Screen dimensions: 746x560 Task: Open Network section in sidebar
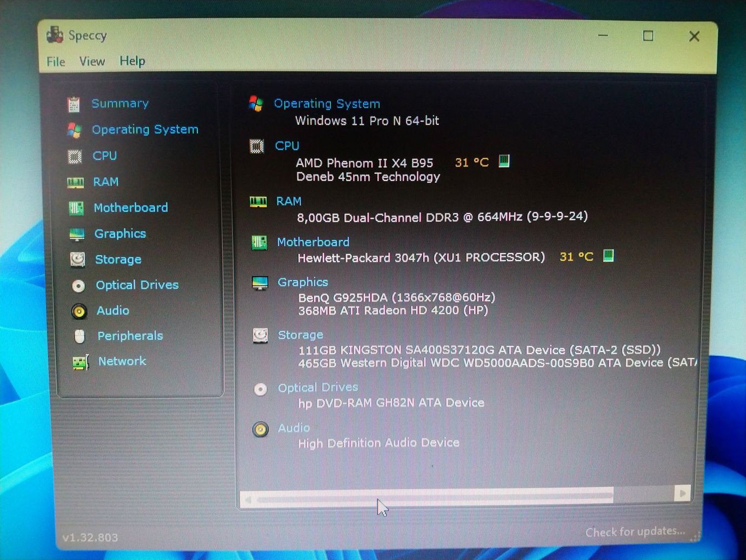[122, 361]
